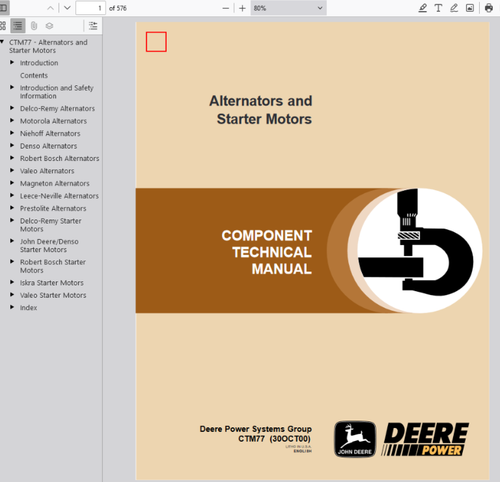Viewport: 500px width, 482px height.
Task: Show layers view in the sidebar
Action: point(49,26)
